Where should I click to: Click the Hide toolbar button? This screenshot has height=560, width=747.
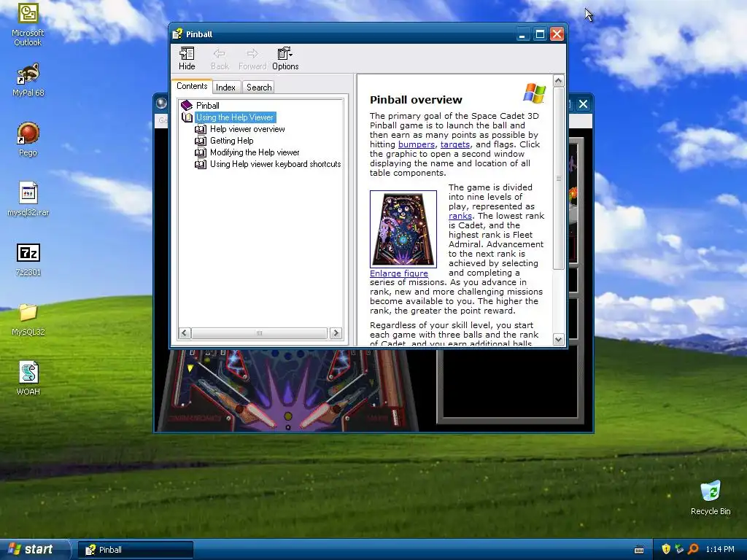click(x=187, y=59)
